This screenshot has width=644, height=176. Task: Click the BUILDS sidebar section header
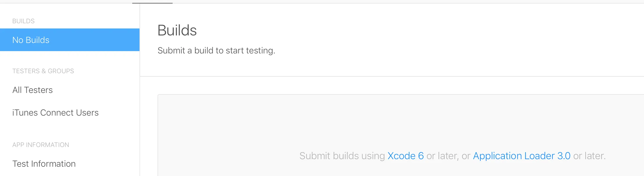point(24,21)
